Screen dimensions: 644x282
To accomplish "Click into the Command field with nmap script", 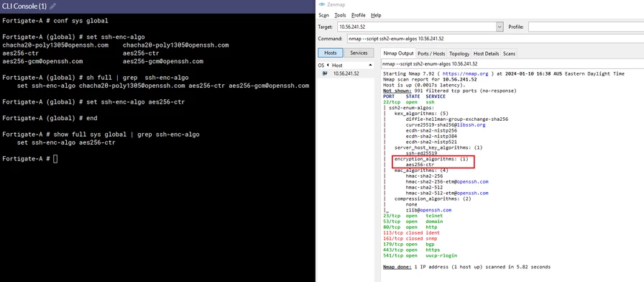I will (x=495, y=39).
